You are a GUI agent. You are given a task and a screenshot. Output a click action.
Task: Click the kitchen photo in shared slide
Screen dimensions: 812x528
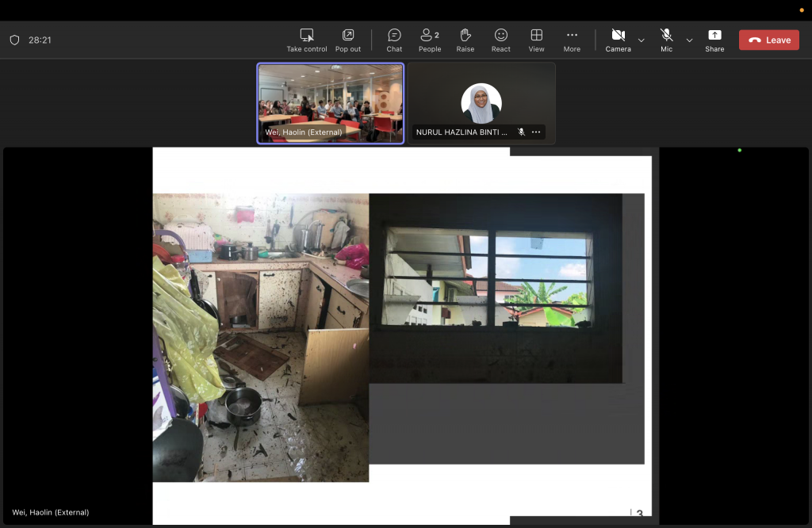click(x=260, y=338)
